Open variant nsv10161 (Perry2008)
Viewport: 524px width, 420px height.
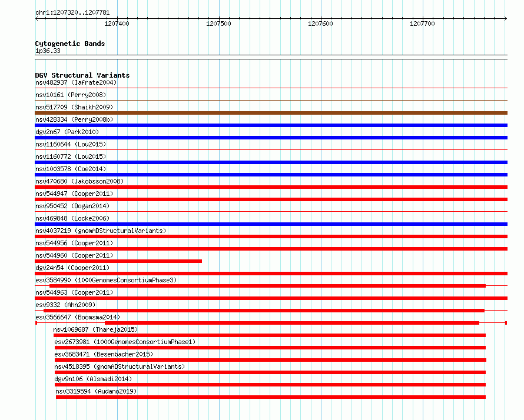click(71, 95)
